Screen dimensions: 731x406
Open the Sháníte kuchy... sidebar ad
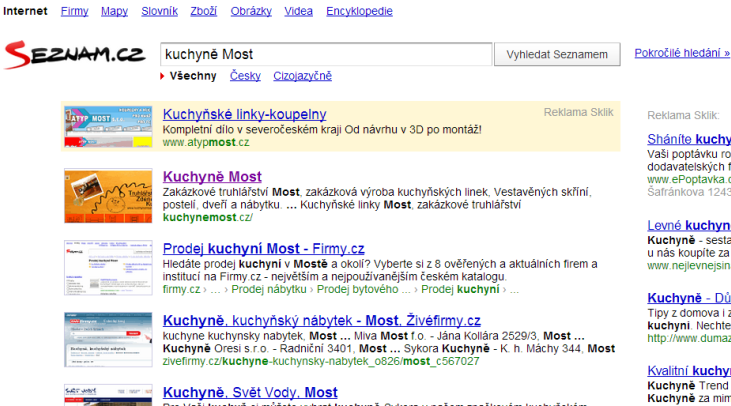click(689, 139)
